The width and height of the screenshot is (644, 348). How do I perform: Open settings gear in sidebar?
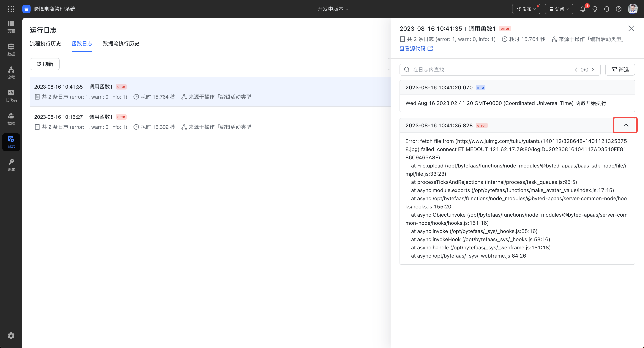pos(11,336)
